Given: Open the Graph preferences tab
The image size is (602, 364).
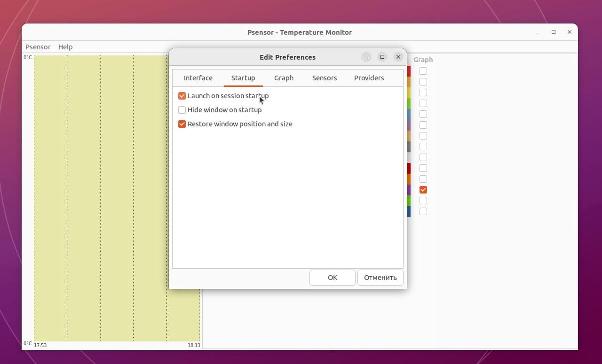Looking at the screenshot, I should (284, 78).
